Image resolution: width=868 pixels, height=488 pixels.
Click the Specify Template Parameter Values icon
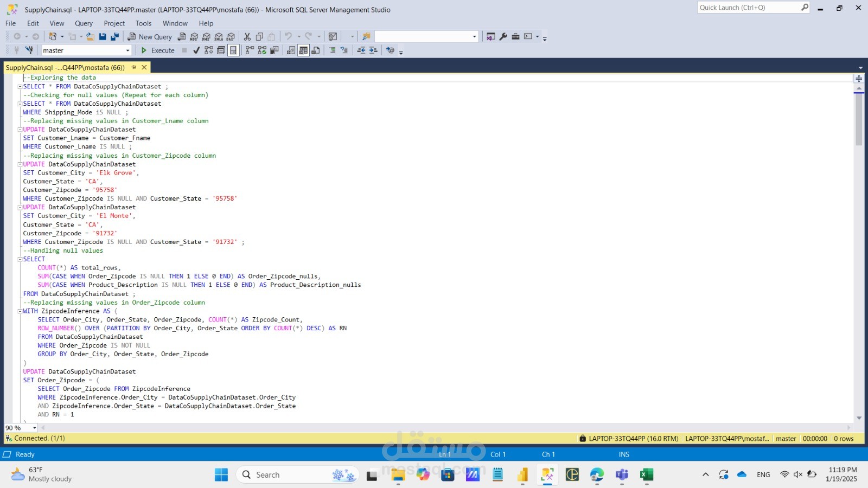click(390, 50)
